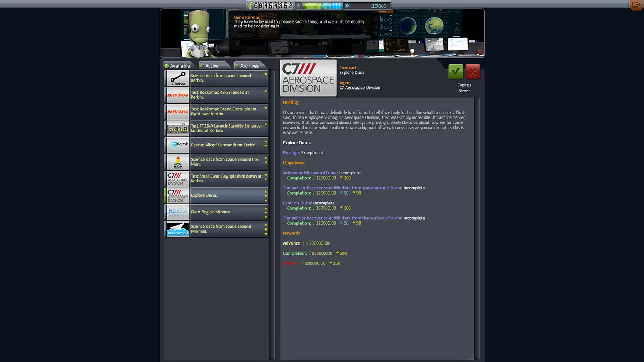Decline the contract with red X button
The image size is (644, 362).
(x=473, y=71)
